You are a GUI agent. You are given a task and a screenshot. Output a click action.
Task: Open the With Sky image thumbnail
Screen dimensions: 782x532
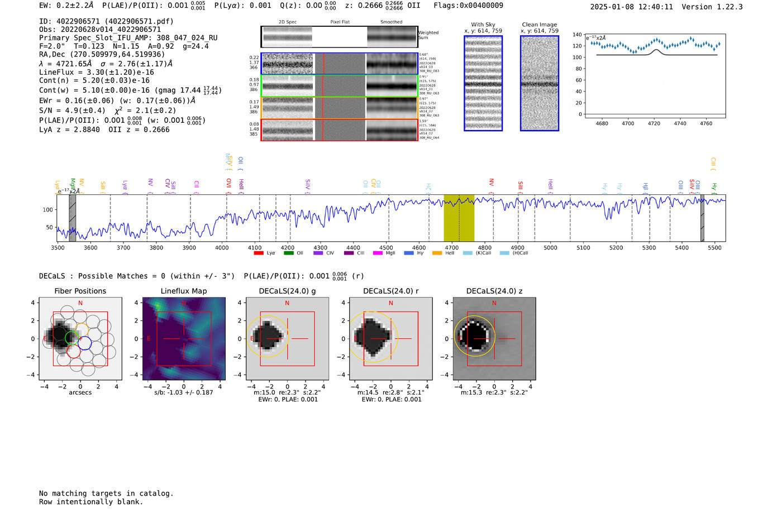point(483,83)
